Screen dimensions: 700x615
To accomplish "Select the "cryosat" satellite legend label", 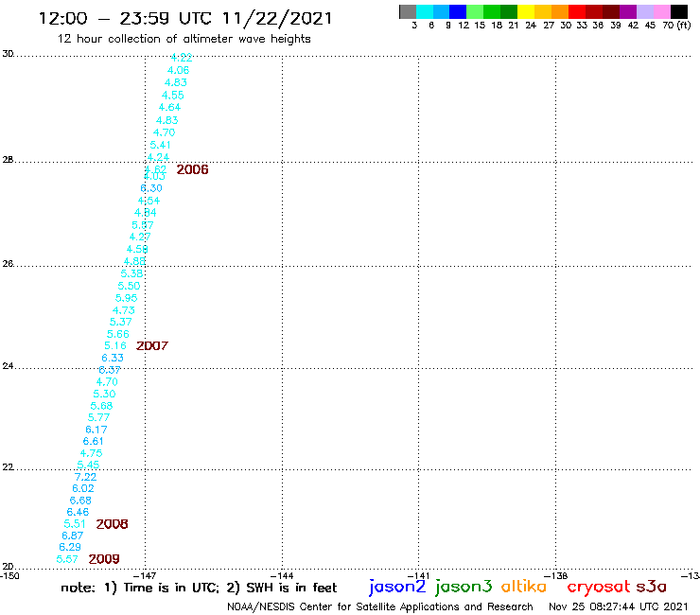I will point(599,587).
